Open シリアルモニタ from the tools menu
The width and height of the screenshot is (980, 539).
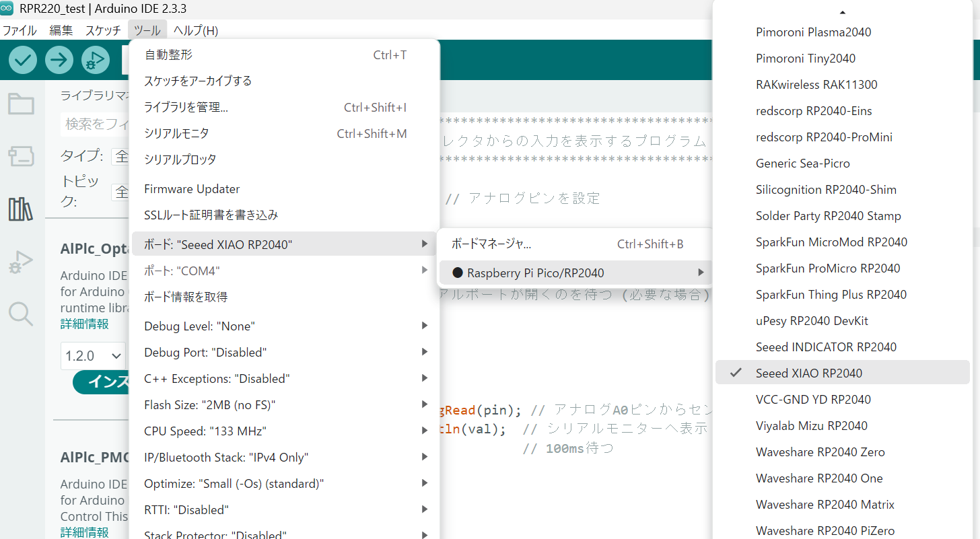pos(284,133)
